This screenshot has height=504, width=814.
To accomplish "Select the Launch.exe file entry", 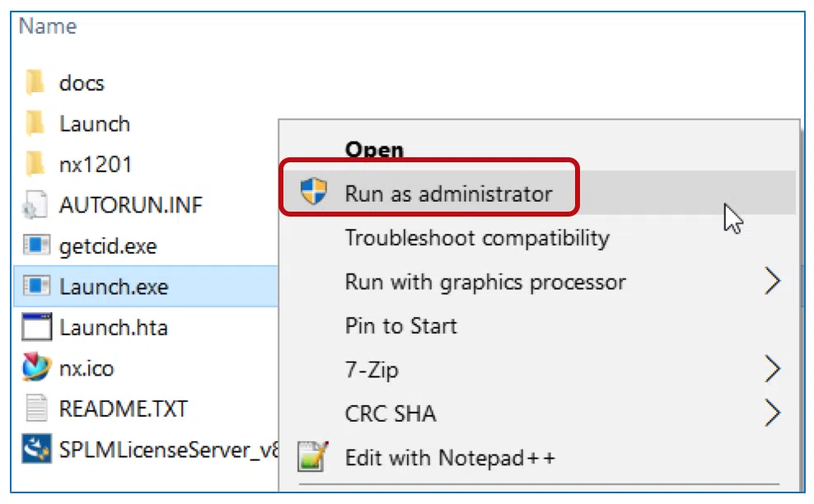I will (146, 286).
